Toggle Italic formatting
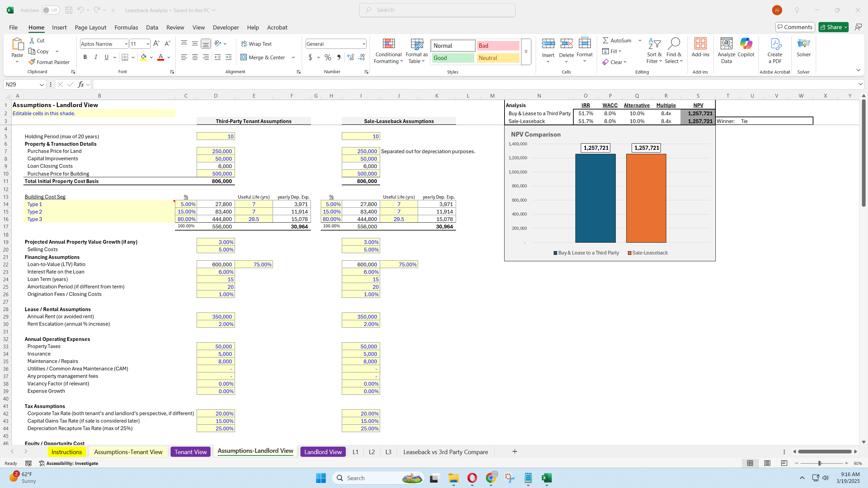This screenshot has width=868, height=488. tap(96, 57)
